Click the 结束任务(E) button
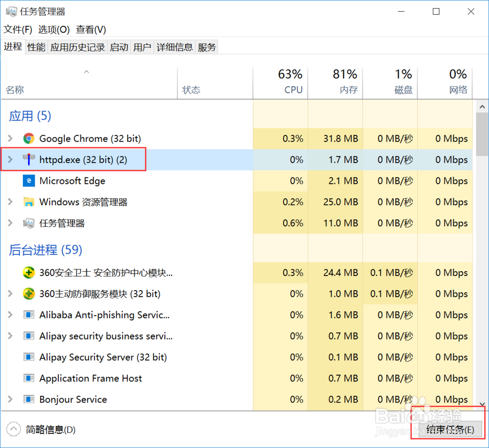The image size is (489, 448). [450, 429]
